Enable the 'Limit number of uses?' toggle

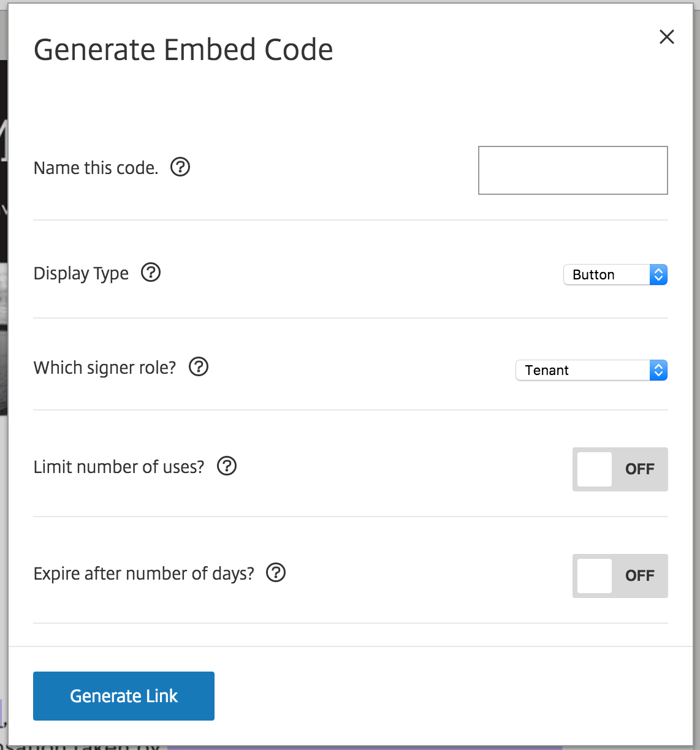point(620,469)
